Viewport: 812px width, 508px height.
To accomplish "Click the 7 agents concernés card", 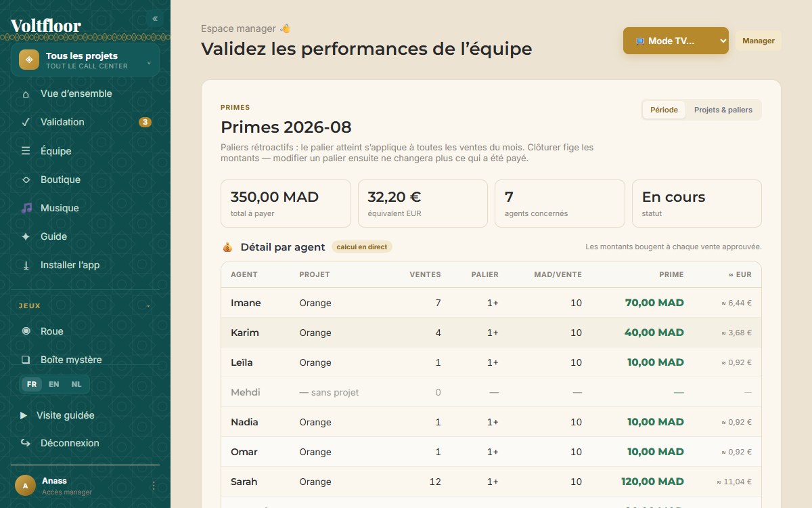I will coord(560,203).
